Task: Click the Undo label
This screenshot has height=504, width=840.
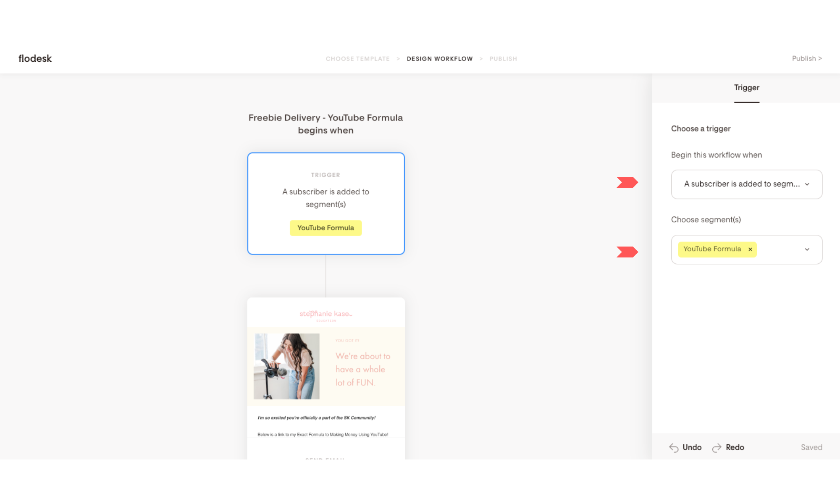Action: click(692, 447)
